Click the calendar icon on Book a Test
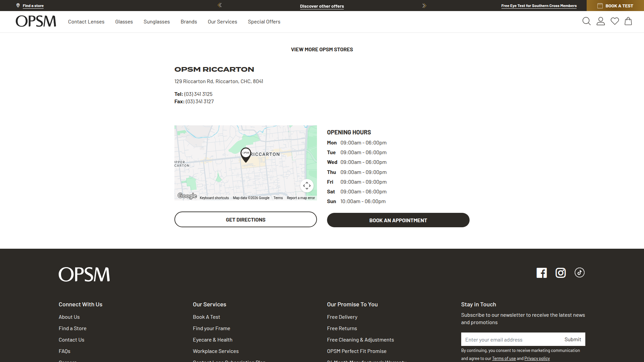This screenshot has width=644, height=362. 600,6
